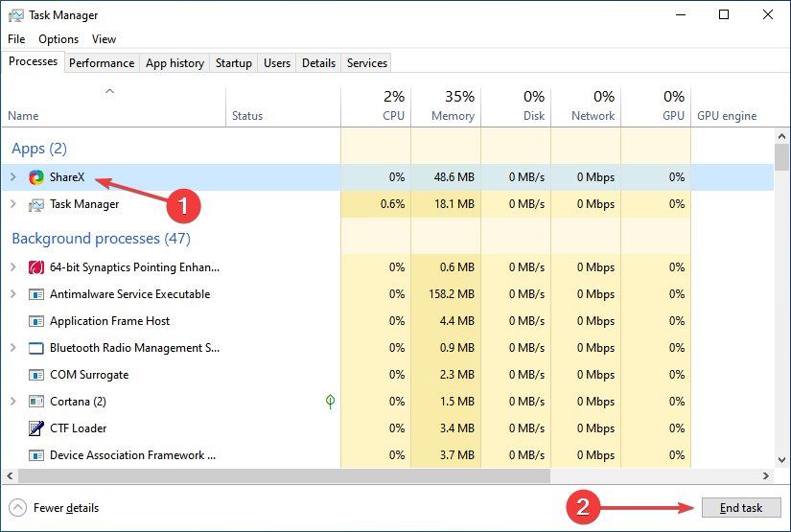
Task: Click the Bluetooth Radio Management icon
Action: pos(36,348)
